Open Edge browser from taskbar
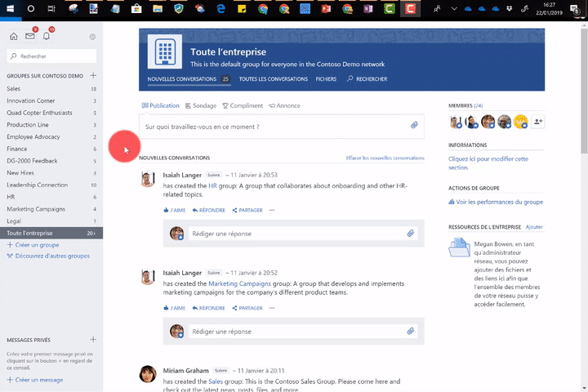 pyautogui.click(x=220, y=9)
